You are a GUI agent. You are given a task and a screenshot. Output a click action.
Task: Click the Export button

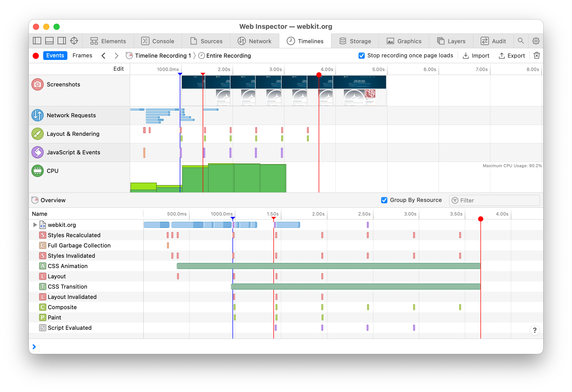pos(512,56)
